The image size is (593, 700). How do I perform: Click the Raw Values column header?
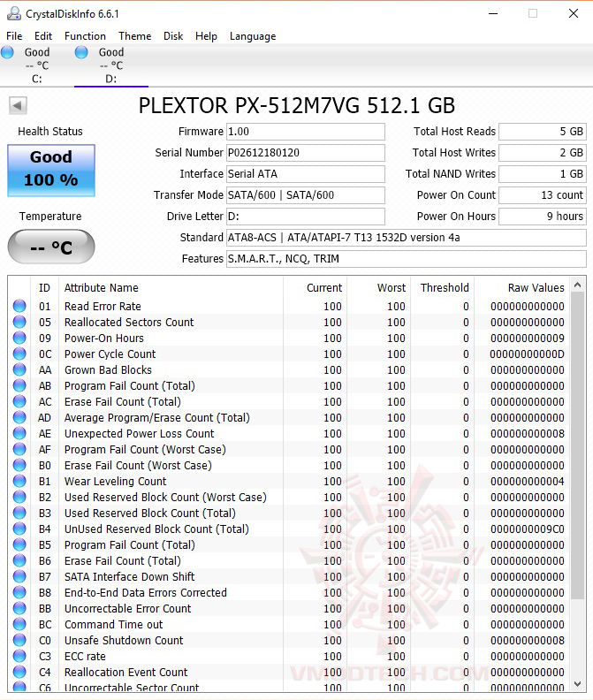[x=522, y=287]
